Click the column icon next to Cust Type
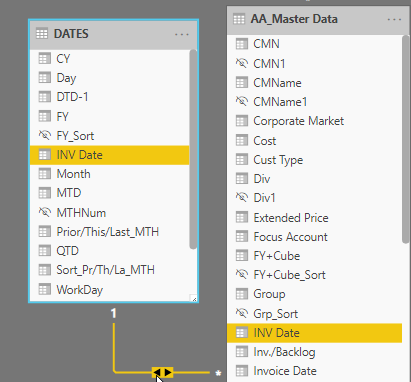 click(242, 159)
